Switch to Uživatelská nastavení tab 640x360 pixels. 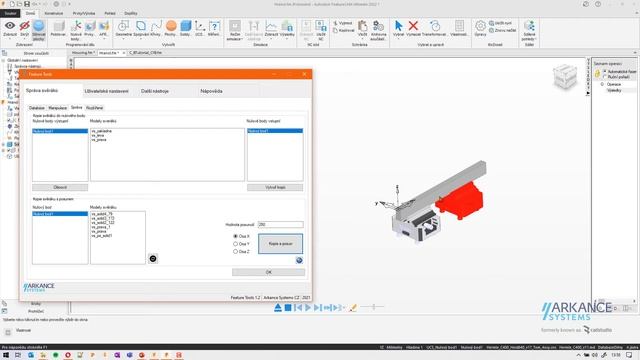pyautogui.click(x=106, y=91)
